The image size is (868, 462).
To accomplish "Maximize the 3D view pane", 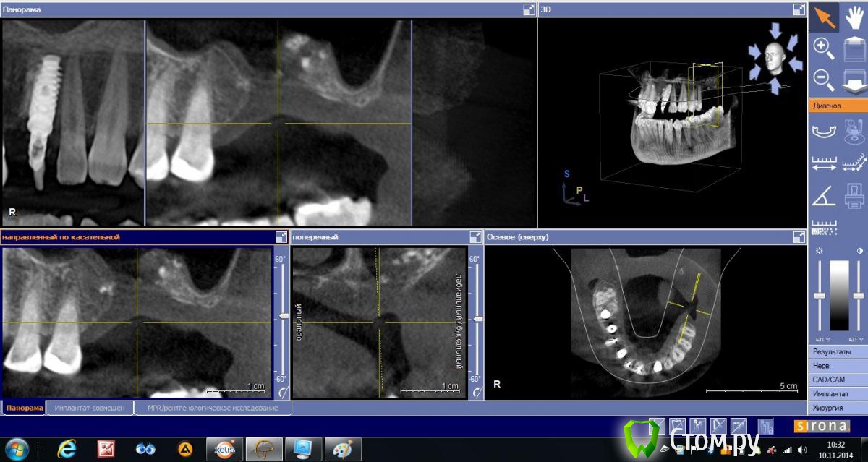I will point(799,9).
